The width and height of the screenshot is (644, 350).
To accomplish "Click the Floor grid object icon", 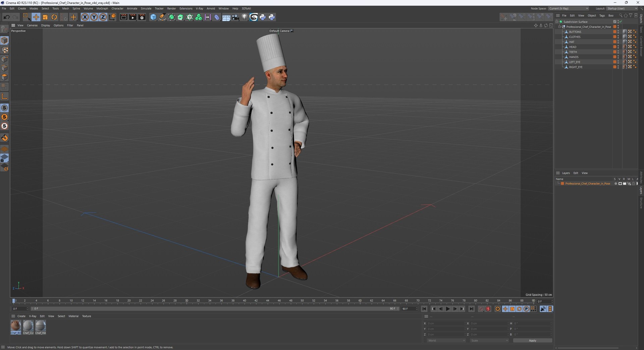I will coord(226,17).
